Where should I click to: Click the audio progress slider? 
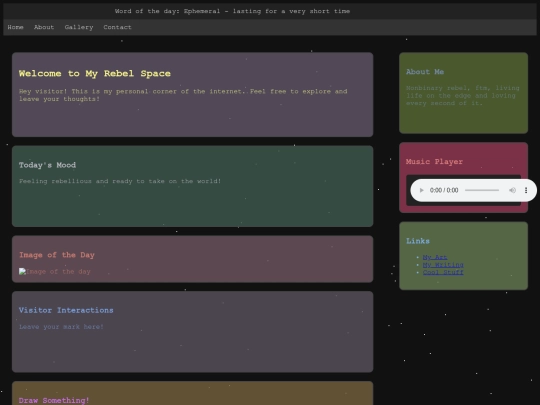[x=482, y=190]
